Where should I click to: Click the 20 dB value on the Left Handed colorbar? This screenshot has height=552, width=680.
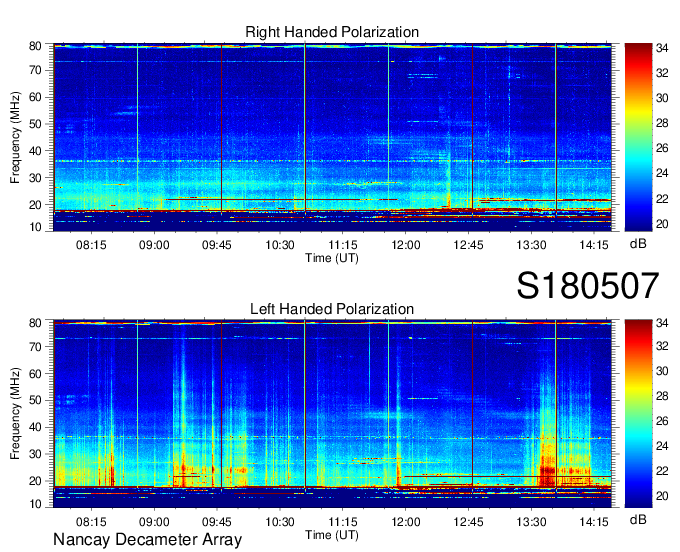(x=662, y=496)
